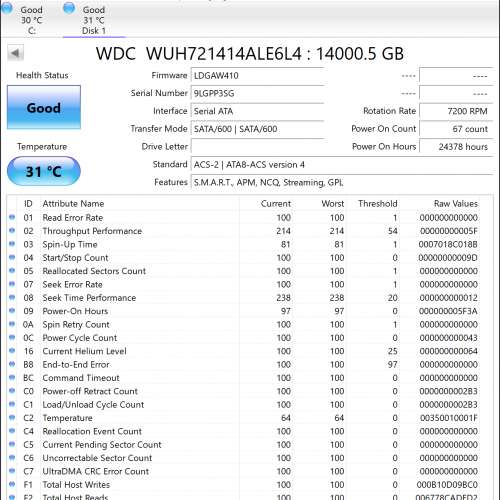Screen dimensions: 500x500
Task: Click the Serial Number field 9LGPP3SG
Action: [257, 93]
